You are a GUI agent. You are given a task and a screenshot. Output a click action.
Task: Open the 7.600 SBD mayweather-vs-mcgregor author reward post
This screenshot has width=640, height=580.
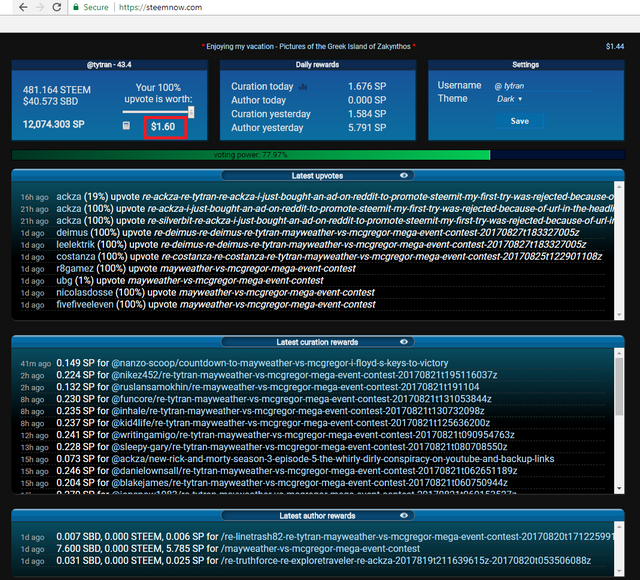click(x=320, y=549)
